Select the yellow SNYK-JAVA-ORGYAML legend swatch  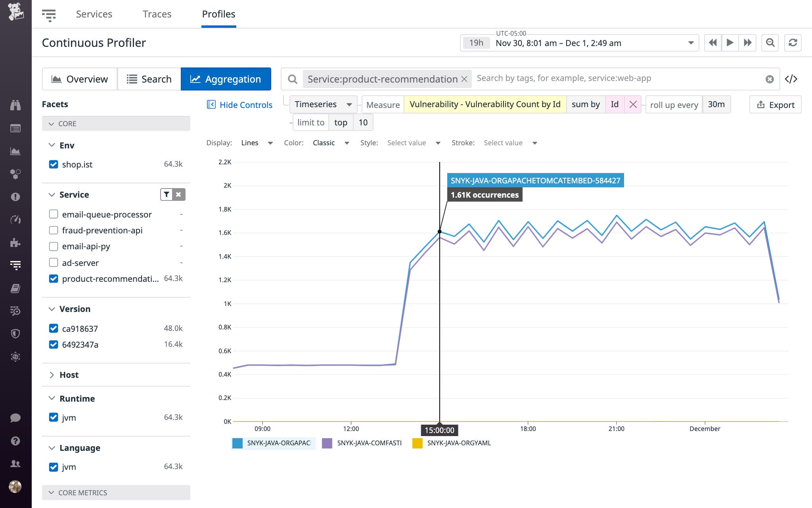[417, 443]
